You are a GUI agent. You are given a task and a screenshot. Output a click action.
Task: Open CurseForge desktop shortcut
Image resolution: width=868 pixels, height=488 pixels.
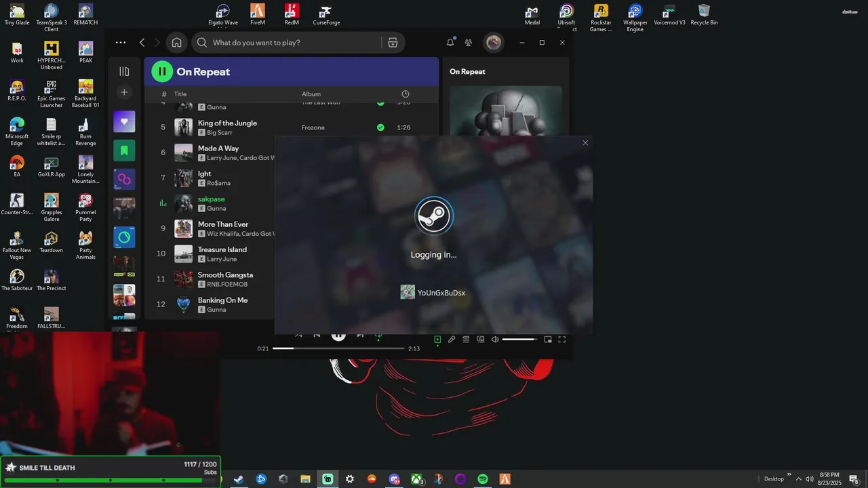point(326,14)
